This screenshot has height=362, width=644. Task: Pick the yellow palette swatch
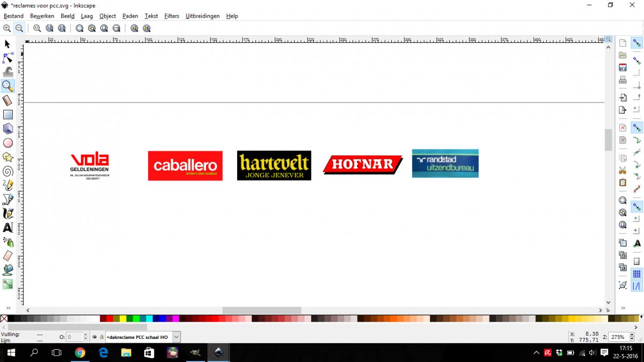pos(123,319)
